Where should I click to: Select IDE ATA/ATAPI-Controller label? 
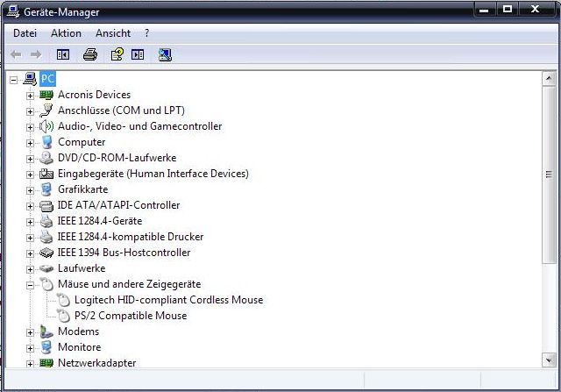(x=119, y=205)
